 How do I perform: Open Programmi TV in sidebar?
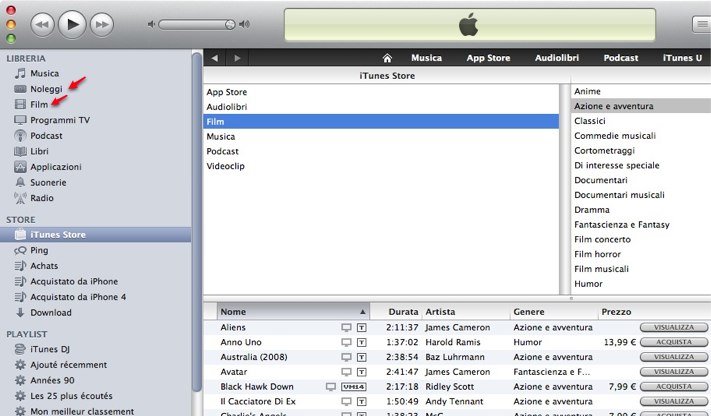[59, 120]
